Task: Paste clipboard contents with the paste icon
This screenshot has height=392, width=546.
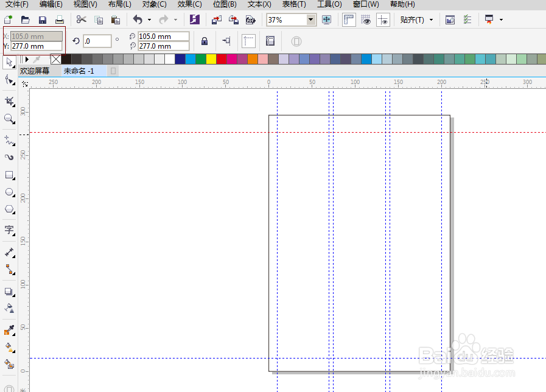Action: coord(115,20)
